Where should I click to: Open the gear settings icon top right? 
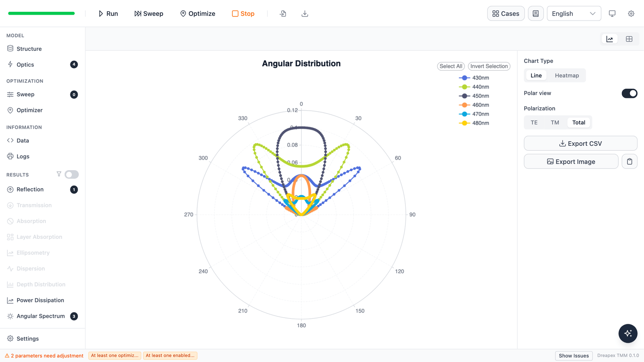[631, 13]
